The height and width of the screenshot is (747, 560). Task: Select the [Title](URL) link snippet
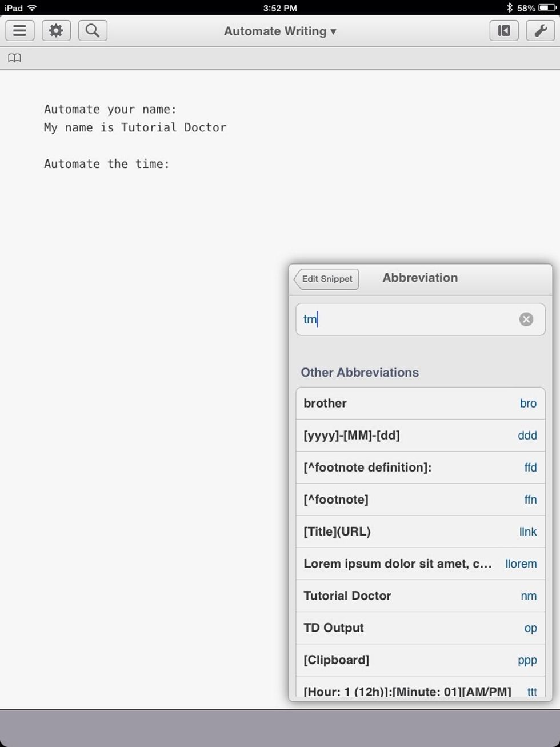(x=420, y=532)
